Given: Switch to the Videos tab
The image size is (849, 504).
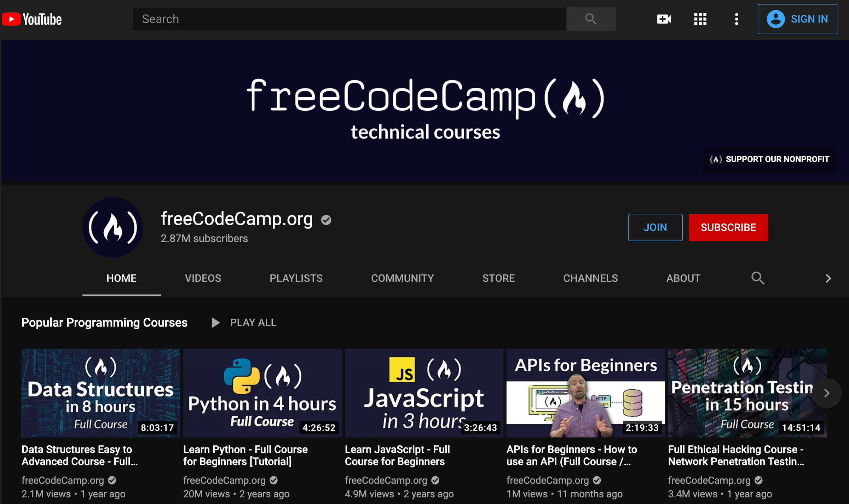Looking at the screenshot, I should [203, 278].
